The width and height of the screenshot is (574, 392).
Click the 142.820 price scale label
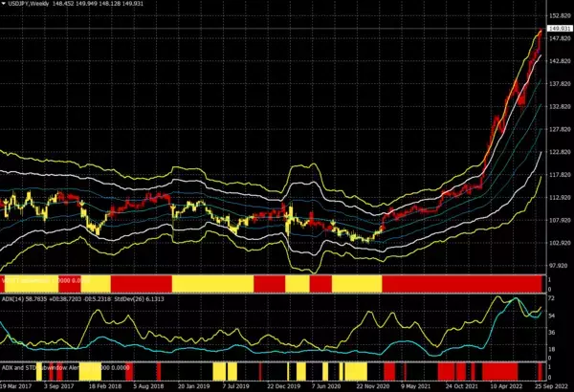click(x=559, y=61)
